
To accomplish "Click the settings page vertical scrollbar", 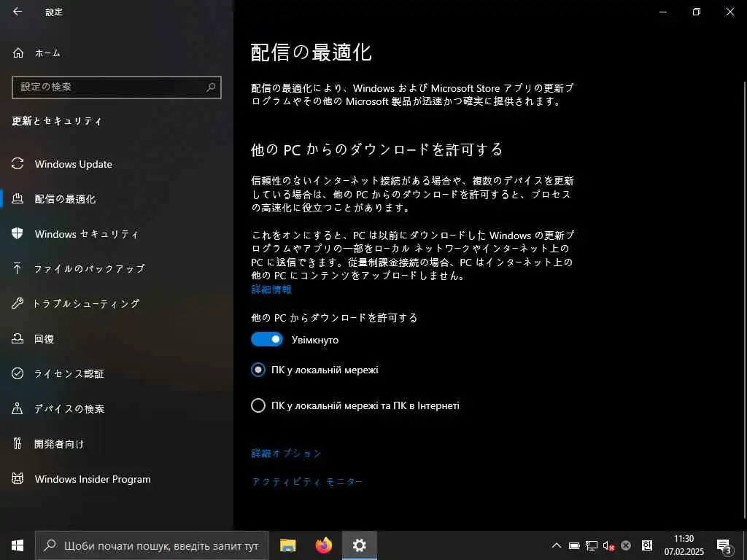I will [745, 300].
